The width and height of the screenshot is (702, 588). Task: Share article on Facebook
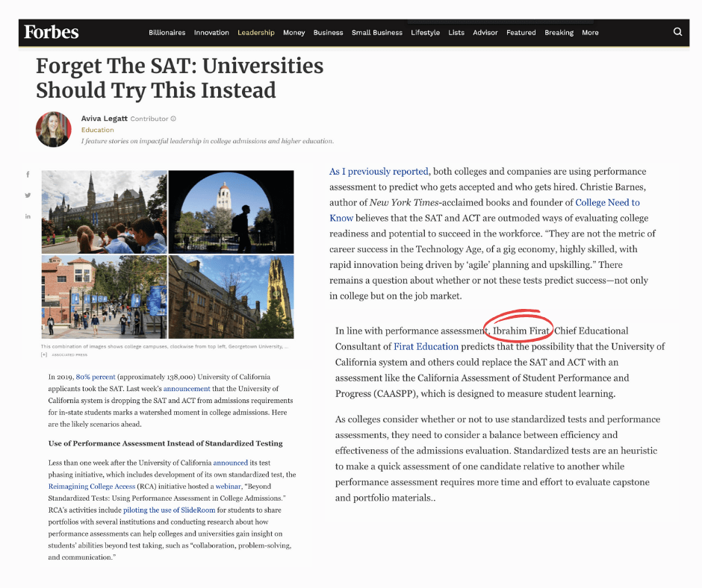point(28,175)
